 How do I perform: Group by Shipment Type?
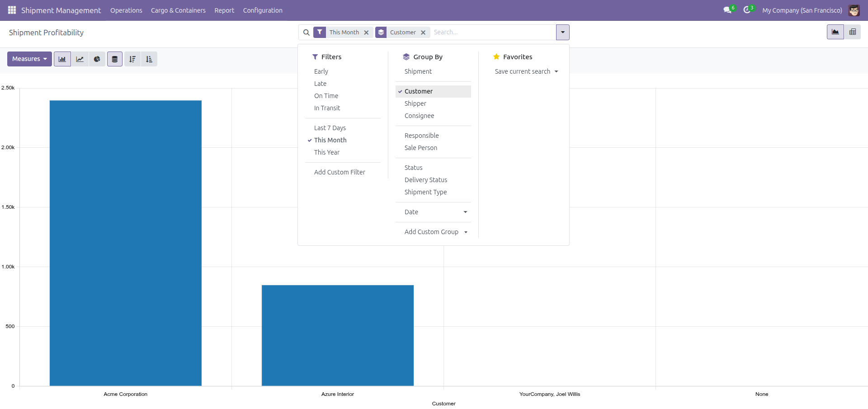click(433, 192)
